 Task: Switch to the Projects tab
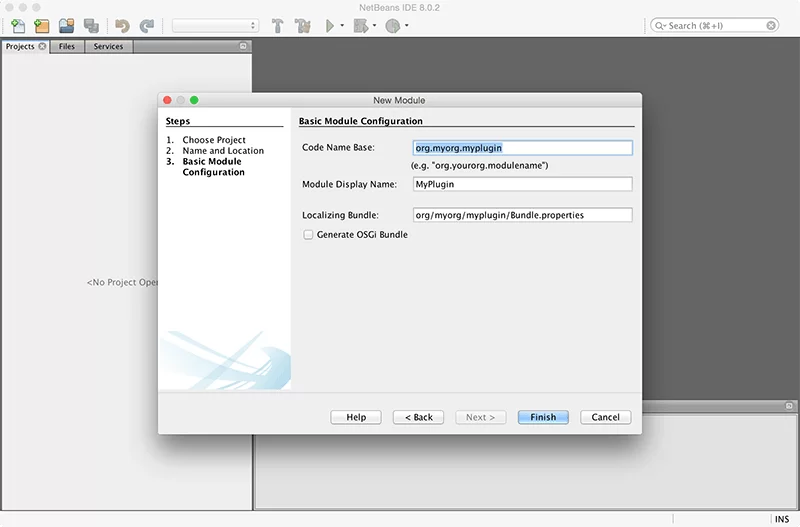click(20, 46)
